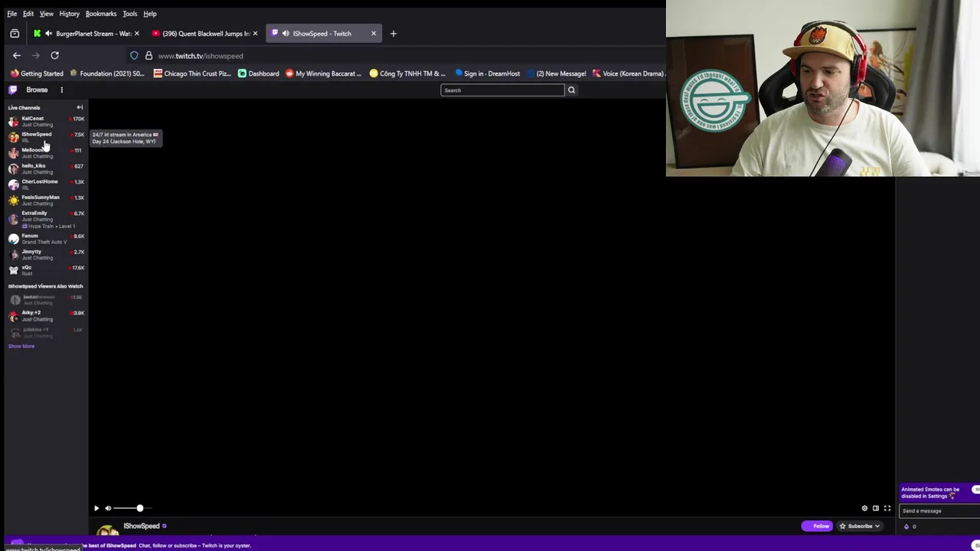Switch to Quent Blackwell YouTube tab
This screenshot has width=980, height=551.
coord(204,34)
